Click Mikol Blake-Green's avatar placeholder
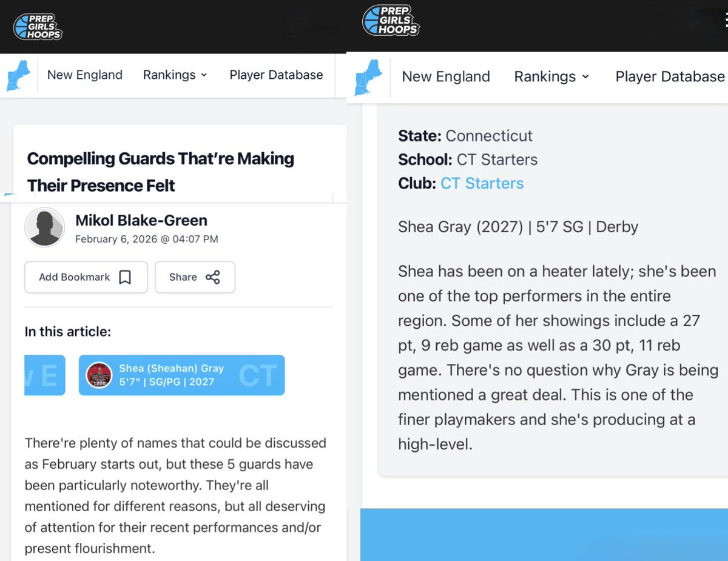 tap(44, 227)
